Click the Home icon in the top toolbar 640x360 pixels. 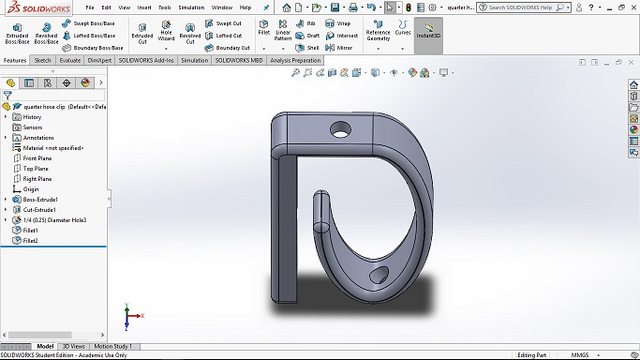[x=287, y=8]
